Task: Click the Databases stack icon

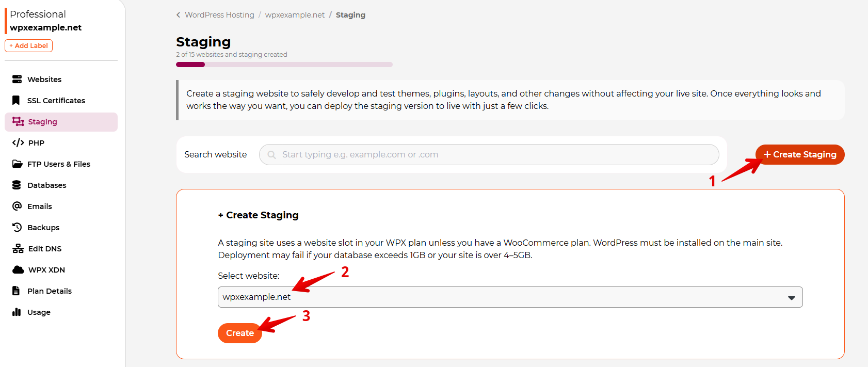Action: point(17,185)
